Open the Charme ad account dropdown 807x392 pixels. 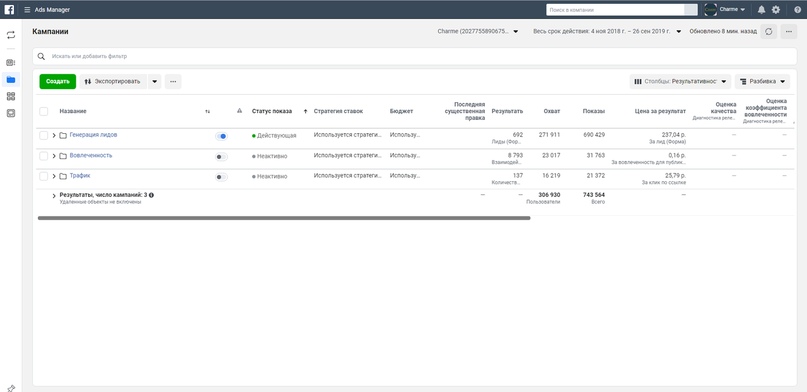click(x=478, y=31)
